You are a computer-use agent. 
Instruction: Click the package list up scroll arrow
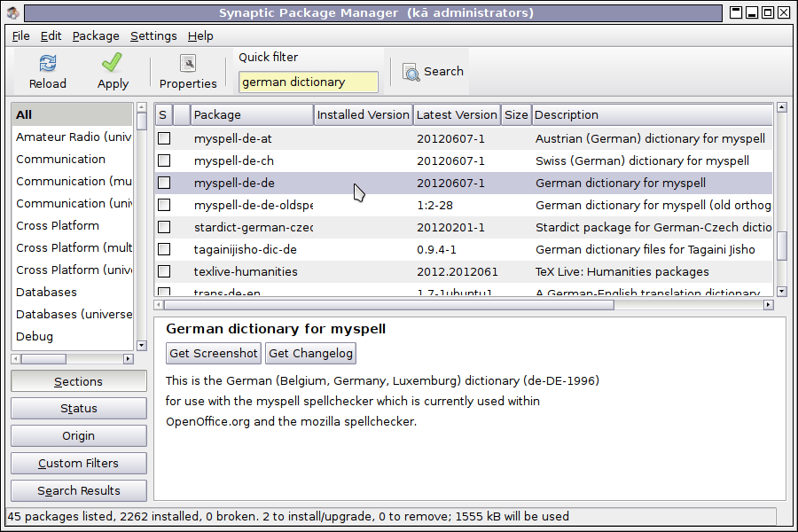[782, 107]
